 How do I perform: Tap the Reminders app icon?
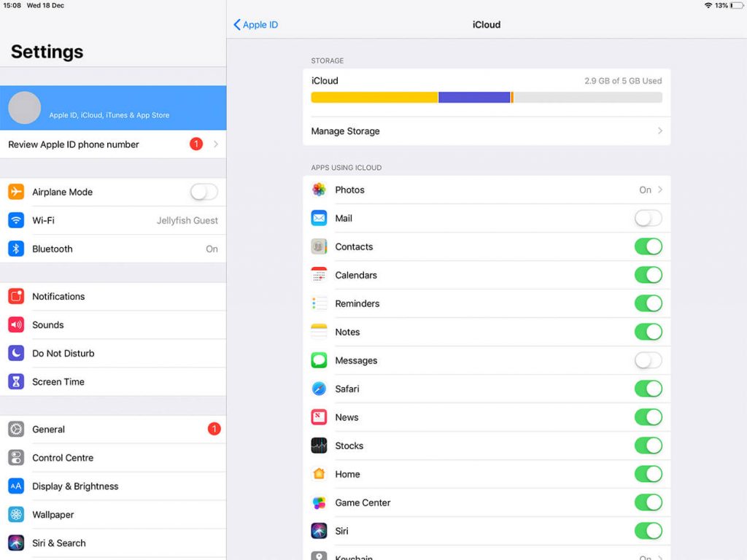[320, 303]
